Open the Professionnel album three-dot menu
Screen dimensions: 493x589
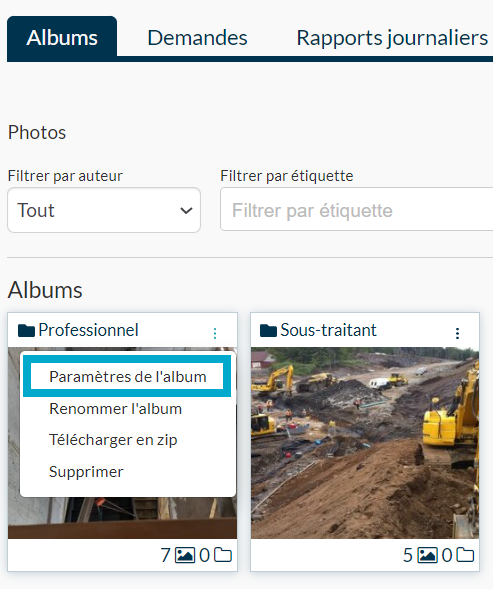(x=215, y=333)
